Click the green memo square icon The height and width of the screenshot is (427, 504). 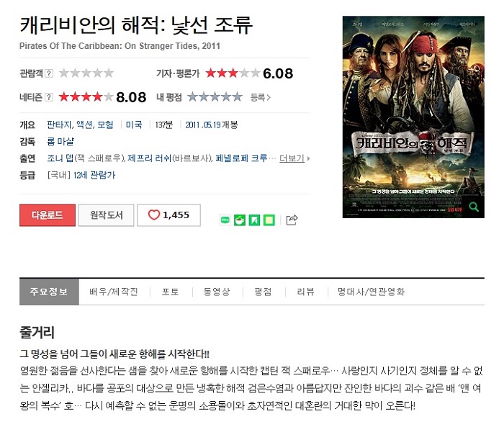pos(269,220)
